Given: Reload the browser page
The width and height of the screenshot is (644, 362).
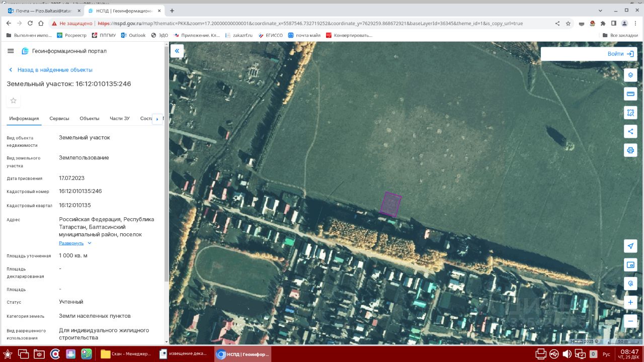Looking at the screenshot, I should click(x=30, y=23).
